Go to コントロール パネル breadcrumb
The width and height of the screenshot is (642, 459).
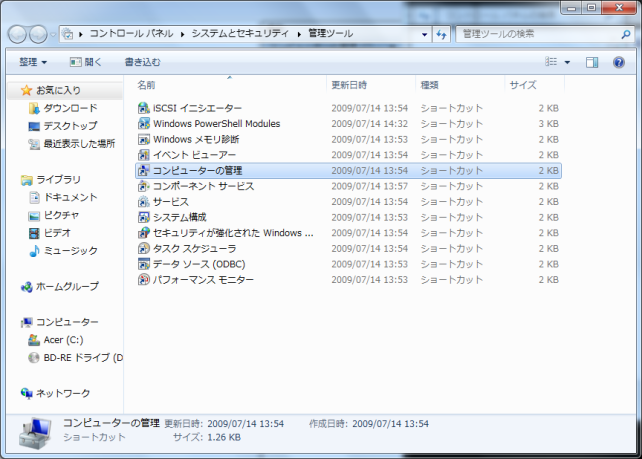[131, 34]
